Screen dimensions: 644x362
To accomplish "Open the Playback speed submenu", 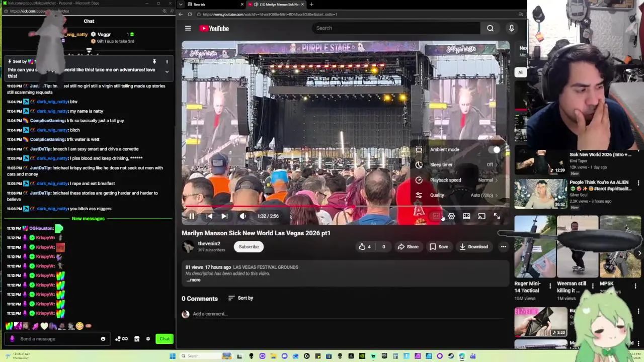I will point(456,180).
